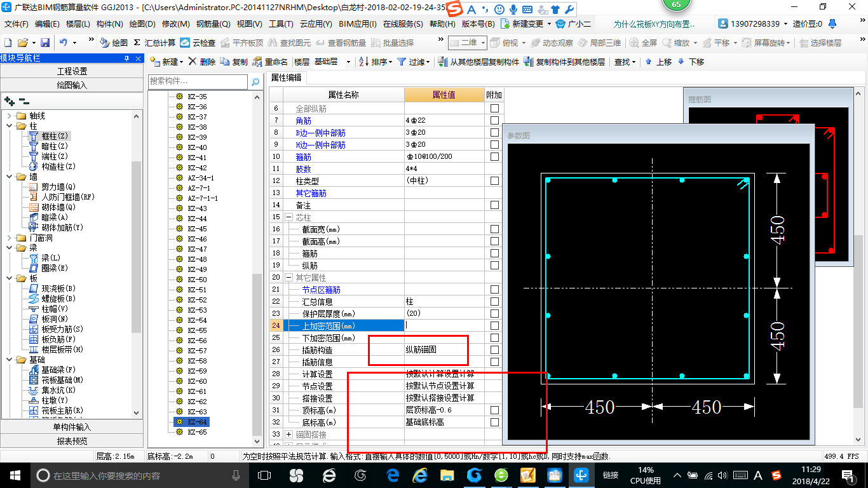Expand the 轴线 tree folder
Image resolution: width=868 pixels, height=488 pixels.
(10, 116)
